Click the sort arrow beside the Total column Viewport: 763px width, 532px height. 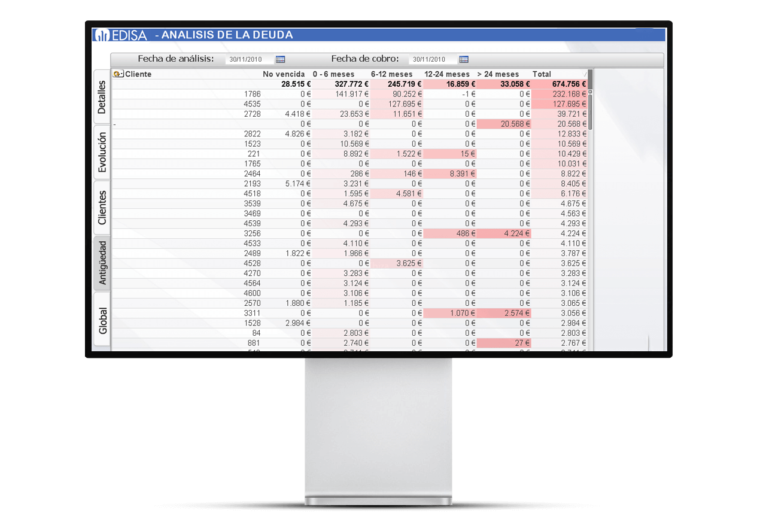click(x=585, y=74)
